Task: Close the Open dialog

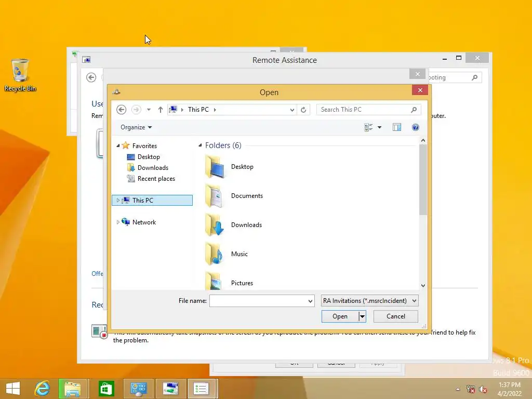Action: (x=420, y=90)
